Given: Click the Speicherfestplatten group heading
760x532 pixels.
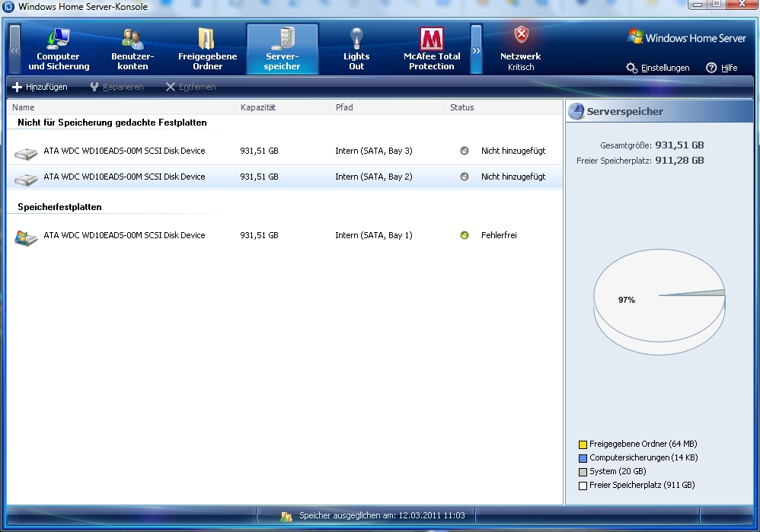Looking at the screenshot, I should pyautogui.click(x=59, y=207).
